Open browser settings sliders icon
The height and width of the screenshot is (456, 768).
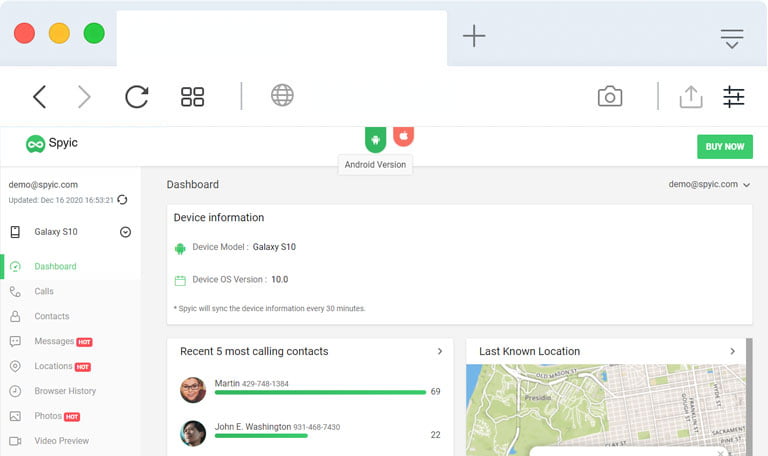click(734, 96)
